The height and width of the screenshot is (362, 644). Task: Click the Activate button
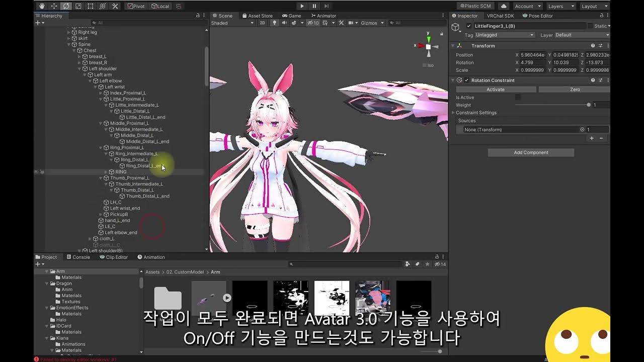496,89
